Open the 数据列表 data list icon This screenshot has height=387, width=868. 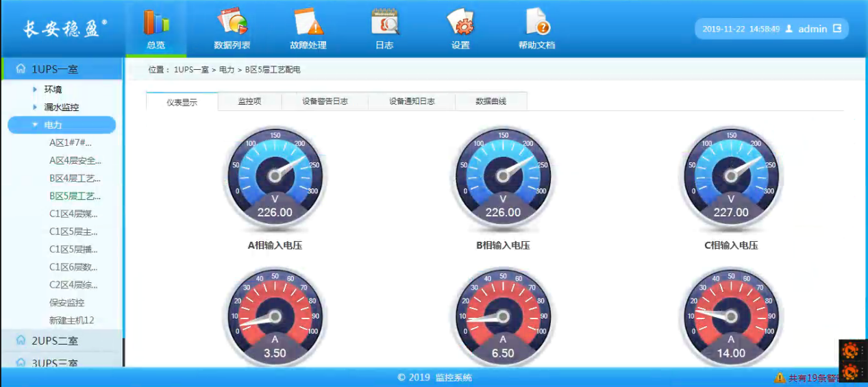pyautogui.click(x=232, y=23)
